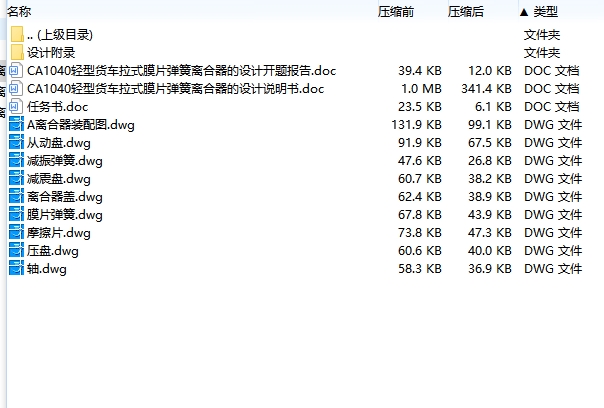Viewport: 604px width, 408px height.
Task: Select the .. (上级目录) entry
Action: 60,35
